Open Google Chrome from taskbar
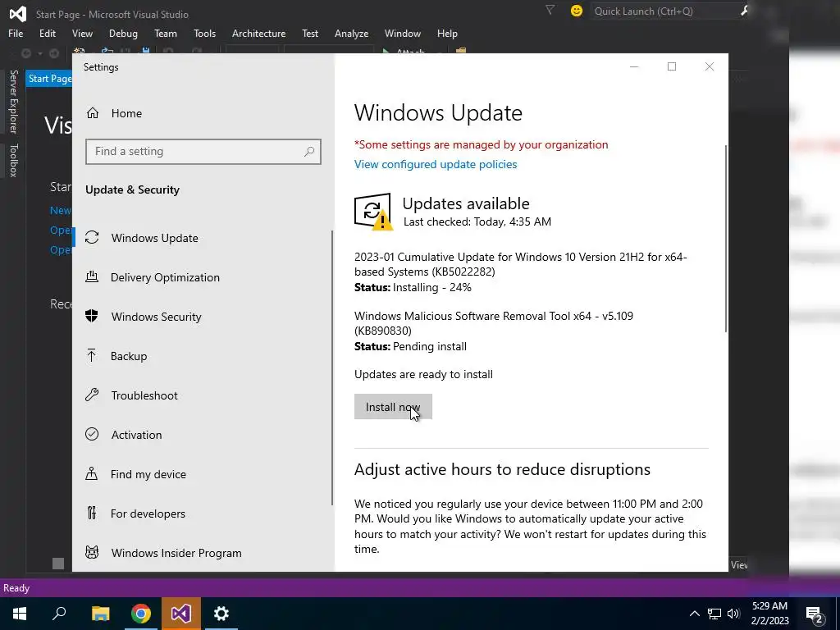The image size is (840, 630). pos(140,614)
